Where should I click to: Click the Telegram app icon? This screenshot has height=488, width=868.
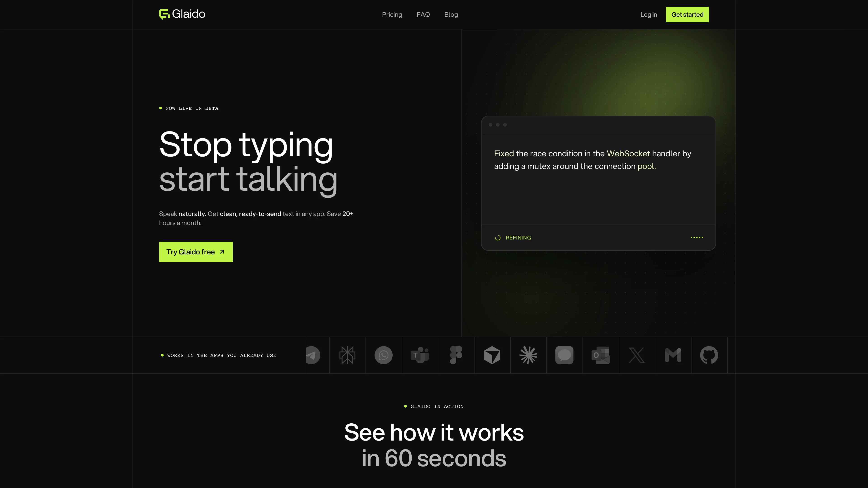(x=313, y=355)
